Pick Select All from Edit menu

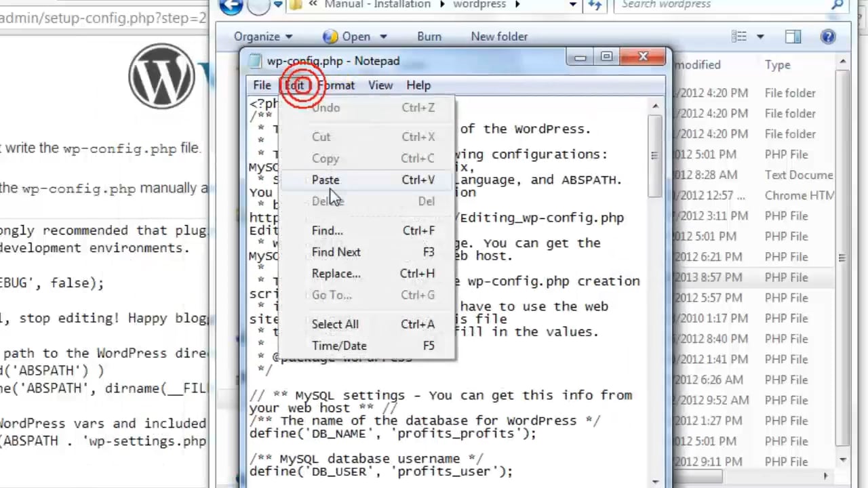pos(335,325)
